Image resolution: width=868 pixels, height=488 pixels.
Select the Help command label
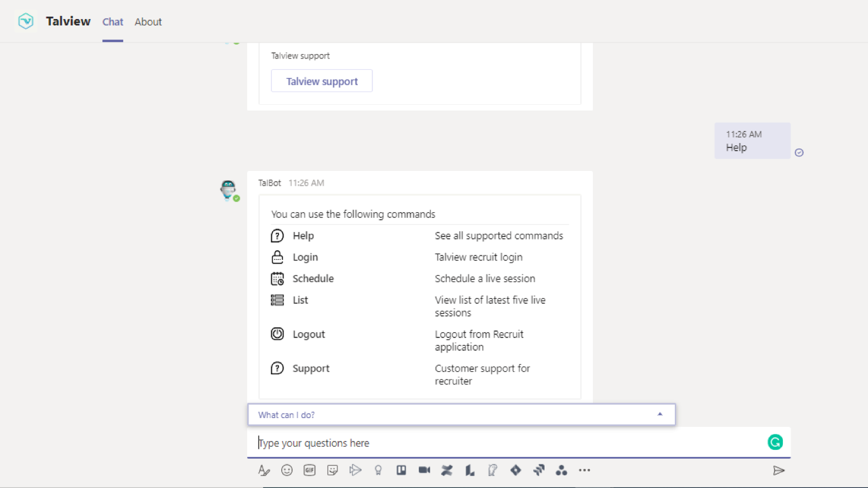[303, 236]
